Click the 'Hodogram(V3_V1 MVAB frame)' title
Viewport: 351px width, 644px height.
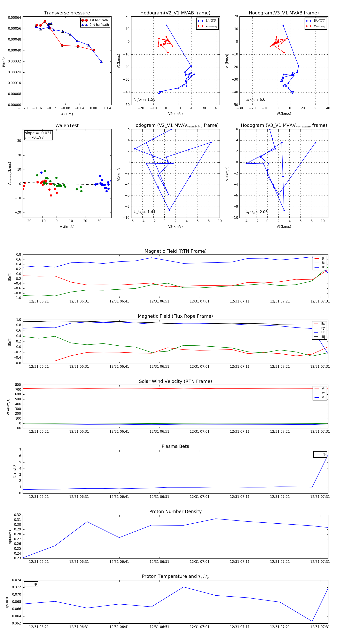[284, 13]
